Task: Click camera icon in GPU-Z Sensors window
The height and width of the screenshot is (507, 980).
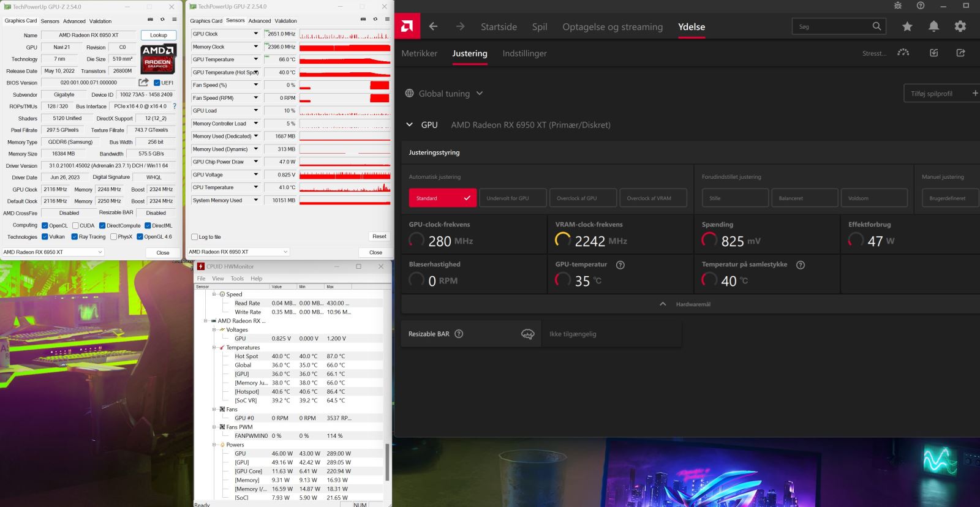Action: point(363,19)
